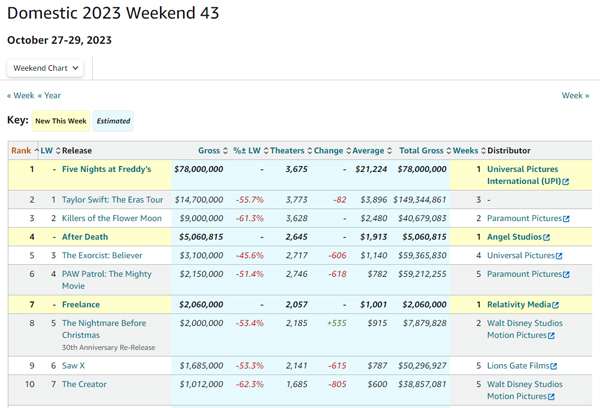
Task: Open Taylor Swift: The Eras Tour link
Action: pyautogui.click(x=112, y=200)
